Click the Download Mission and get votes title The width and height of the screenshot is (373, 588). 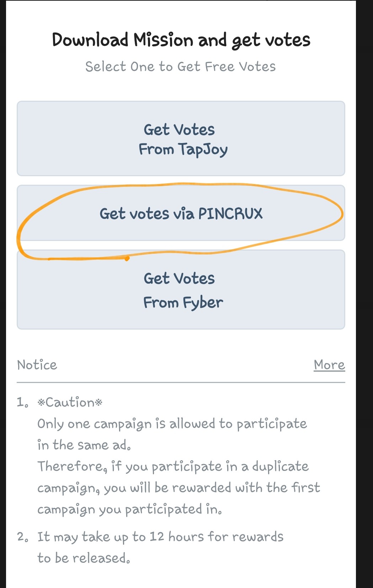181,40
